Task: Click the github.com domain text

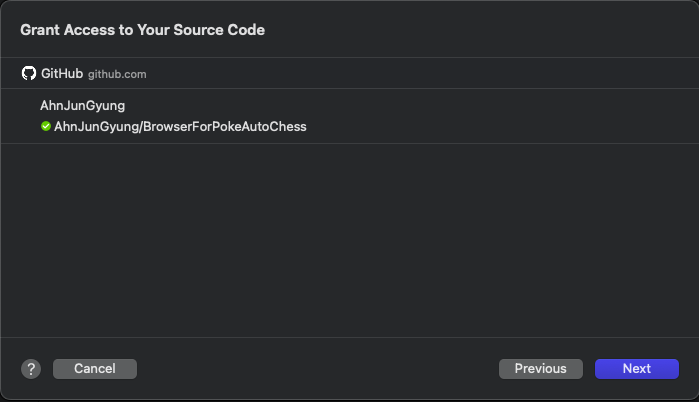Action: tap(117, 74)
